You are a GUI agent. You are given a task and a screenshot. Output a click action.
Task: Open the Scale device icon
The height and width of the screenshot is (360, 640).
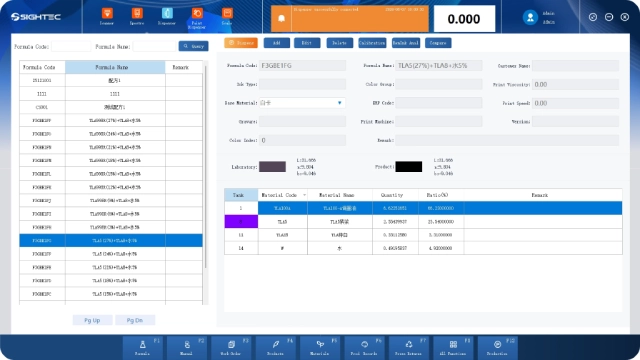tap(227, 16)
